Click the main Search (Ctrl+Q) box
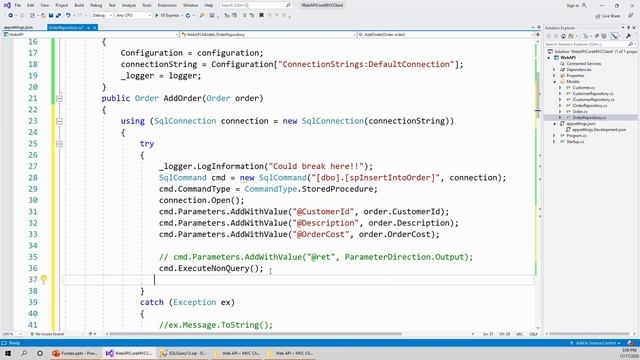 [x=256, y=5]
